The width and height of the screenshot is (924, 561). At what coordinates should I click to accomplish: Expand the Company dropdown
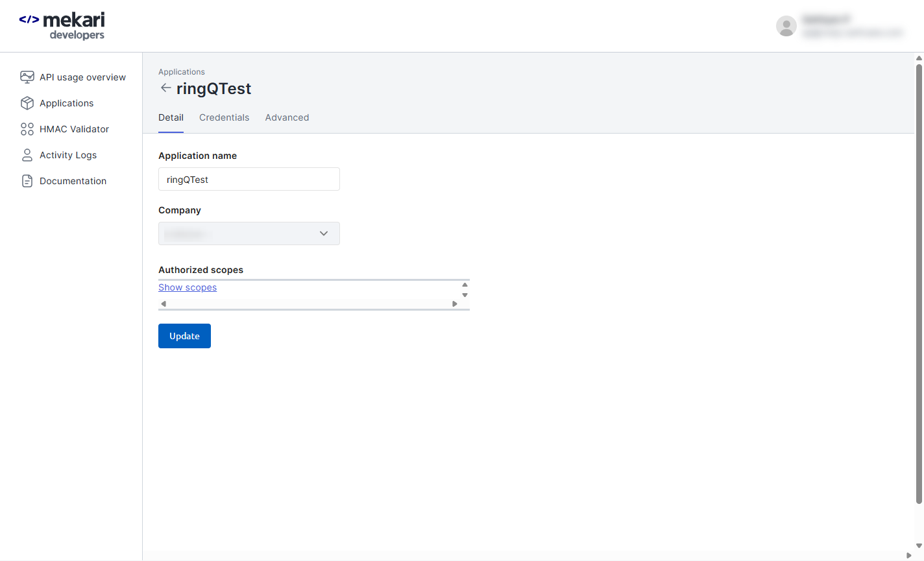pyautogui.click(x=249, y=233)
